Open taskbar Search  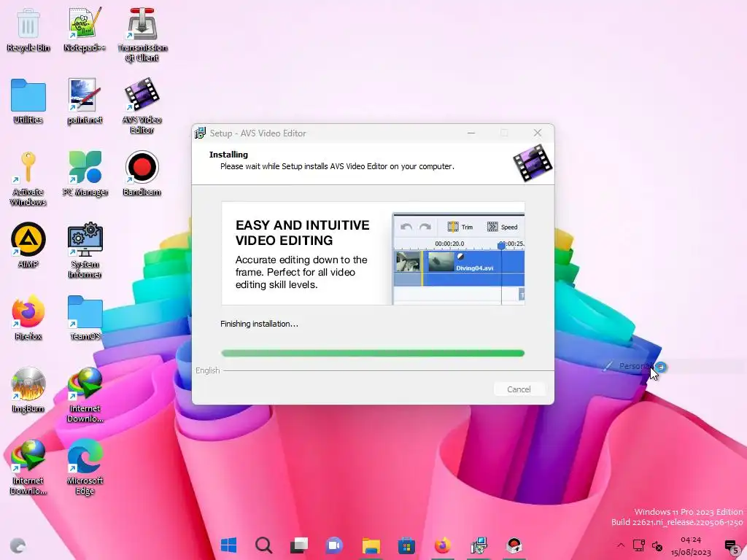click(x=263, y=545)
